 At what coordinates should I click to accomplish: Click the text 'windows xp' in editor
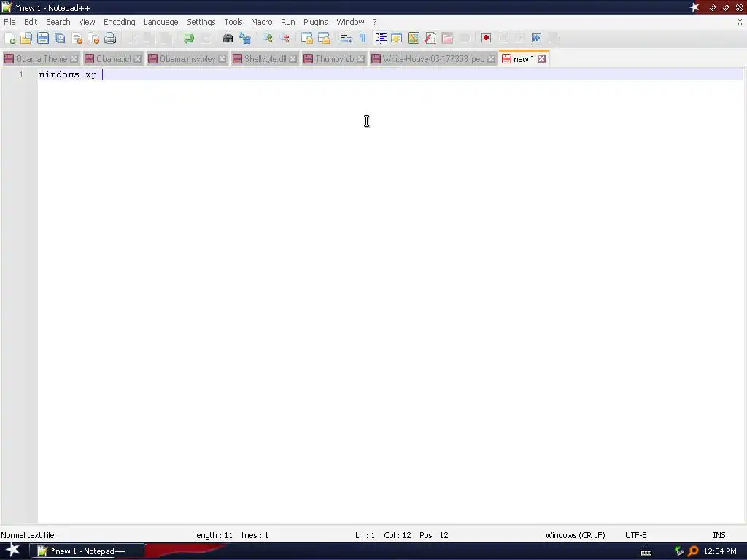68,75
